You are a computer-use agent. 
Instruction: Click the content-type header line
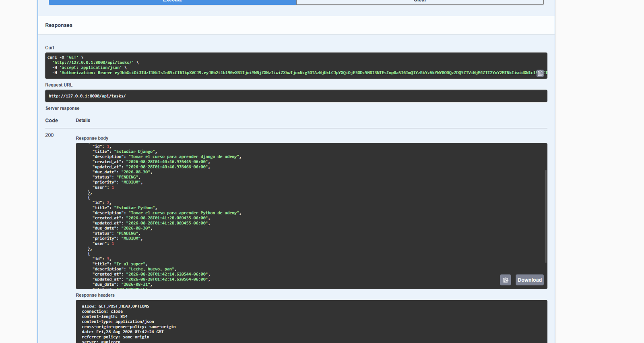pyautogui.click(x=118, y=322)
